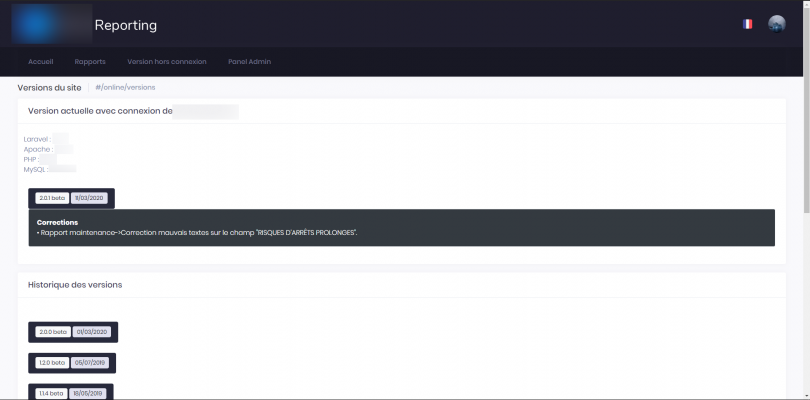Click the blurred logo beside Reporting
This screenshot has width=810, height=400.
pyautogui.click(x=50, y=24)
